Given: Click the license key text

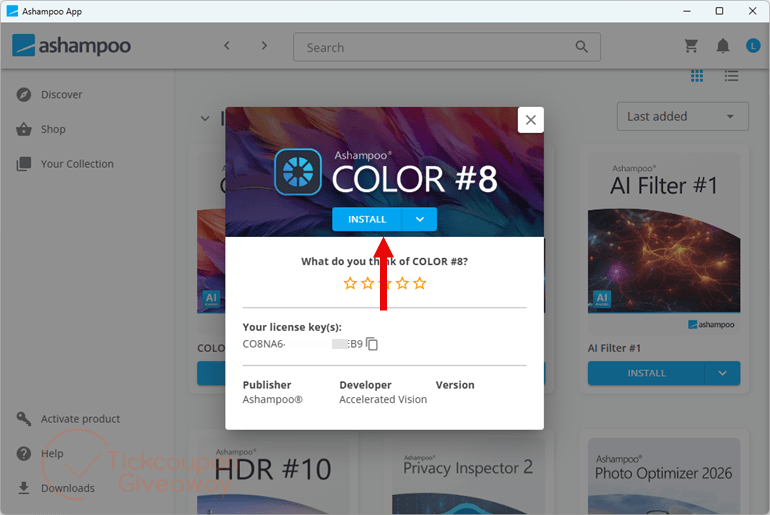Looking at the screenshot, I should coord(302,344).
